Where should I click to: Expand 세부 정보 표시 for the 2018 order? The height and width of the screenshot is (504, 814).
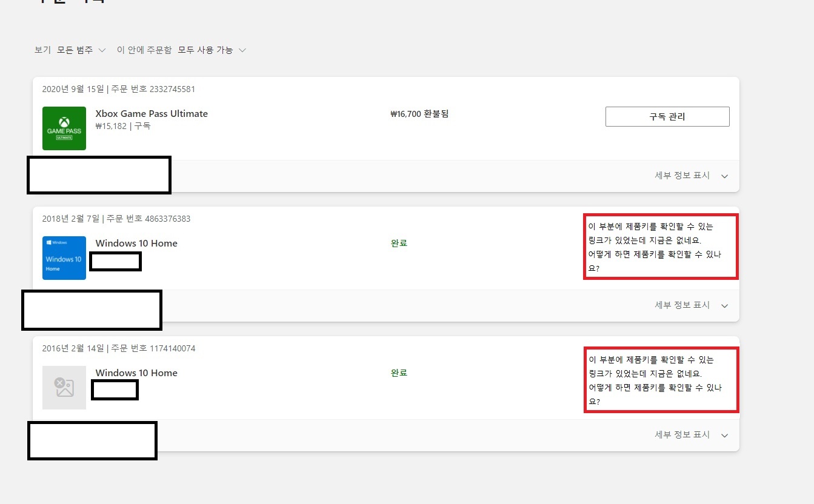click(x=692, y=305)
